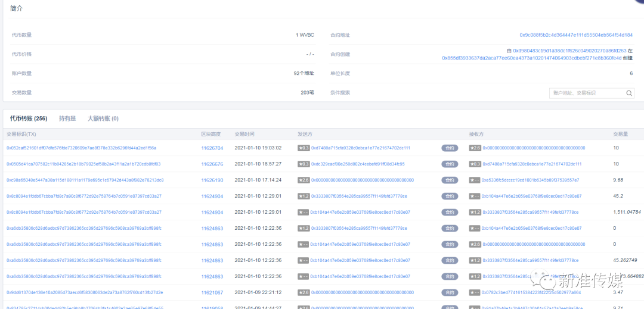Click the ★2.6 sender badge in the 9.68 row
The height and width of the screenshot is (309, 644).
pyautogui.click(x=304, y=180)
